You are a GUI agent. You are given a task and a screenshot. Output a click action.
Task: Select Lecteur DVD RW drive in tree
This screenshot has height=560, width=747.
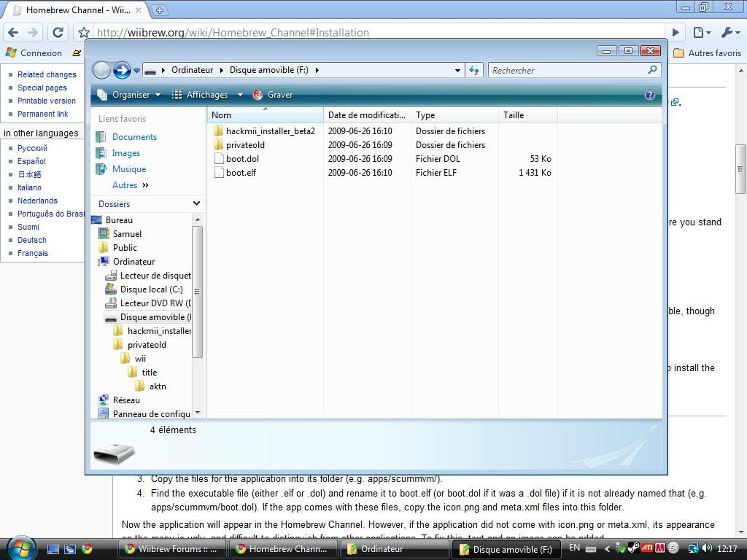click(155, 303)
